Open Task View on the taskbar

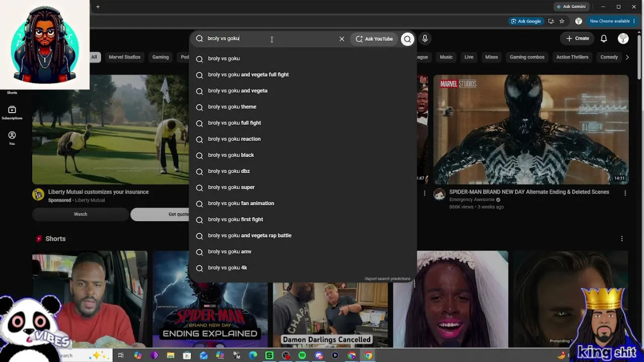(x=121, y=355)
